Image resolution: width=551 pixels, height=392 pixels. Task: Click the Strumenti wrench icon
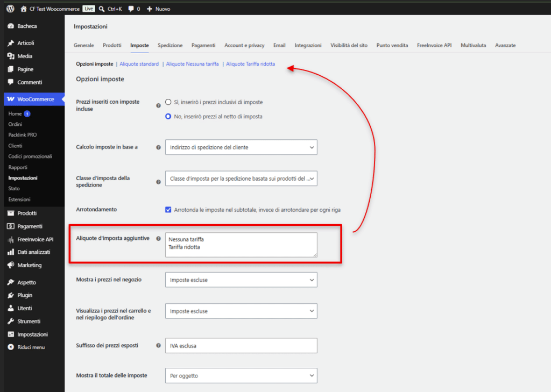pyautogui.click(x=11, y=322)
